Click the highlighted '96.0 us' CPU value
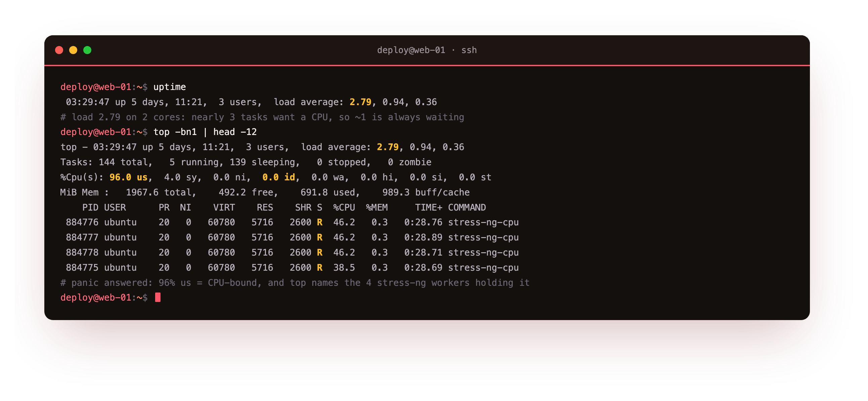The image size is (868, 401). tap(128, 177)
